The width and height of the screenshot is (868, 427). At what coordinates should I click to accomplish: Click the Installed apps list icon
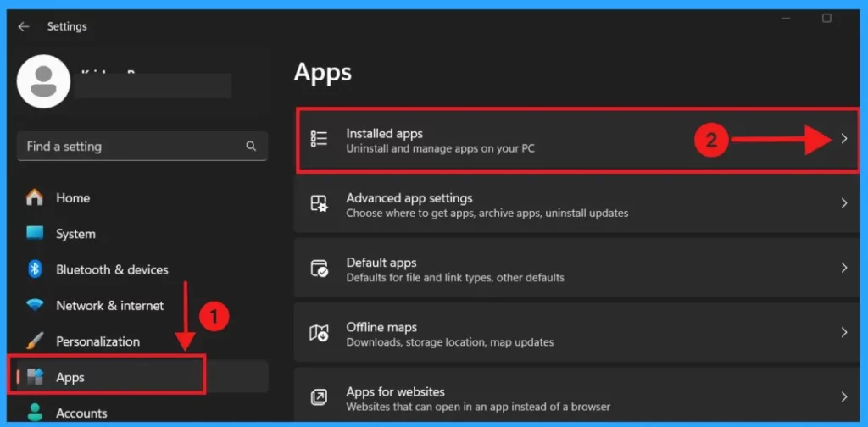[320, 140]
